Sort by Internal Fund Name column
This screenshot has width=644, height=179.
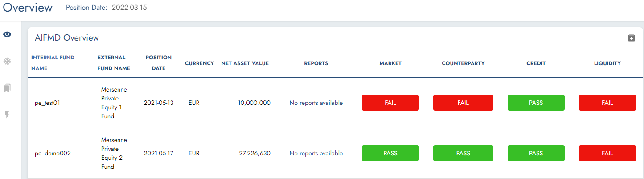(53, 63)
